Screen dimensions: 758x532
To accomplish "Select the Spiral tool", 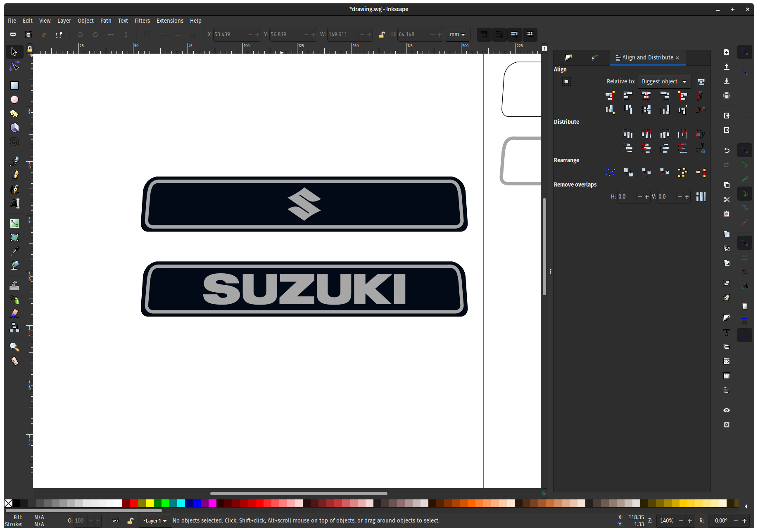I will tap(14, 142).
